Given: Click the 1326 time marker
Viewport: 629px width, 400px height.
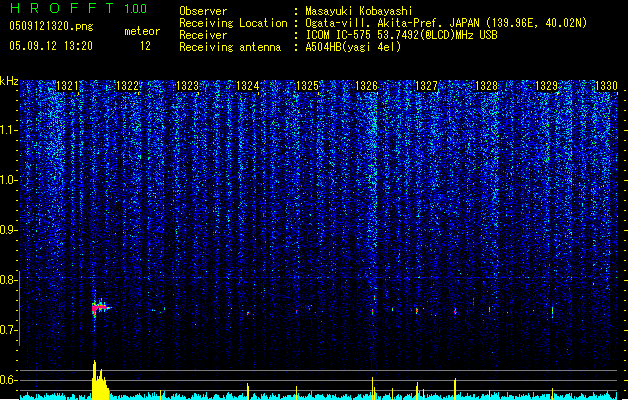Looking at the screenshot, I should 367,86.
